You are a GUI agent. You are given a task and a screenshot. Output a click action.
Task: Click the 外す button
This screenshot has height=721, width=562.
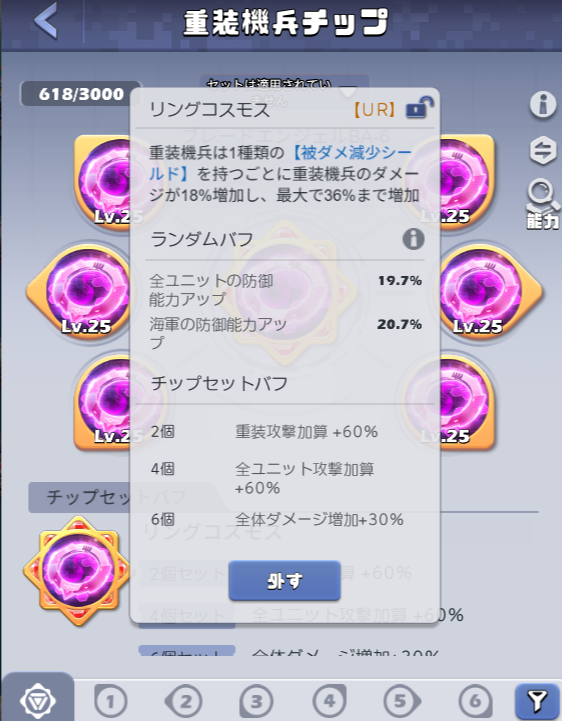pos(284,581)
